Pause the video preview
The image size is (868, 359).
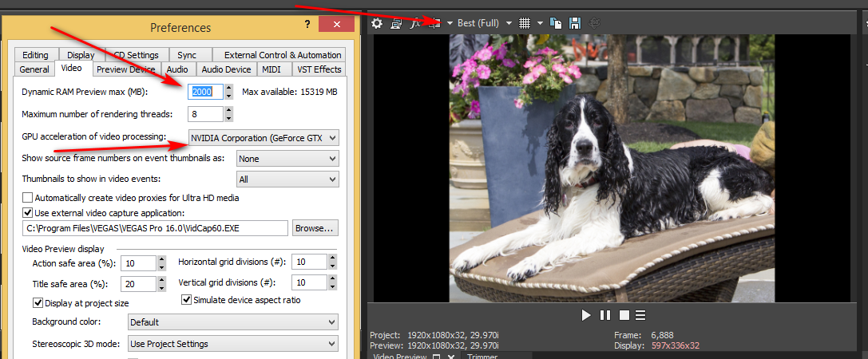pos(605,315)
